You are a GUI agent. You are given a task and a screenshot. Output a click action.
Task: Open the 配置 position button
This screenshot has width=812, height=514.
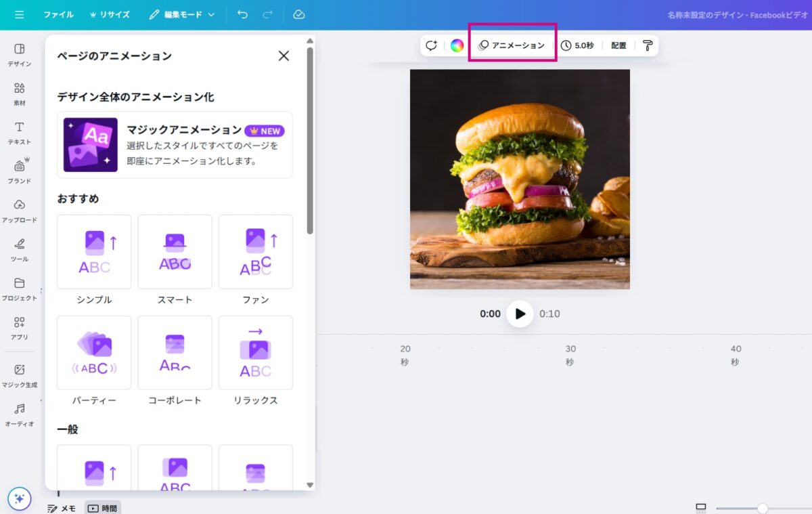[618, 45]
